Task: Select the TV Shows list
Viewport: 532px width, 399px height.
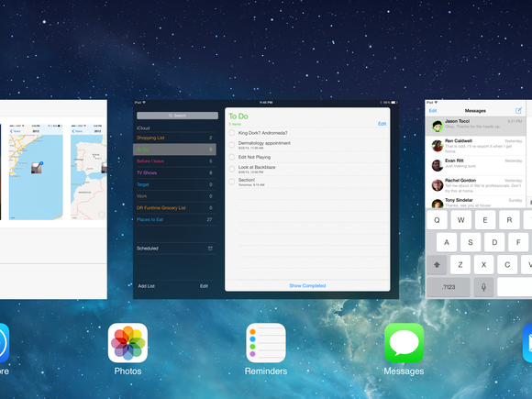Action: [174, 172]
